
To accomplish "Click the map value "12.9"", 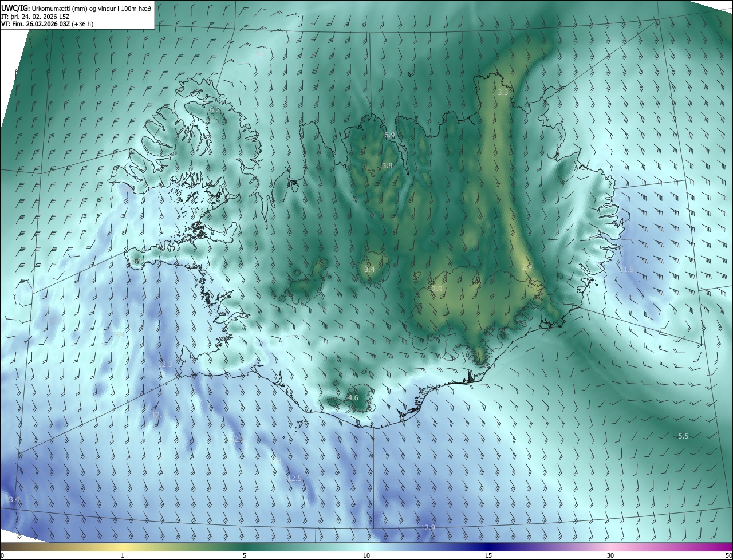I will coord(428,528).
